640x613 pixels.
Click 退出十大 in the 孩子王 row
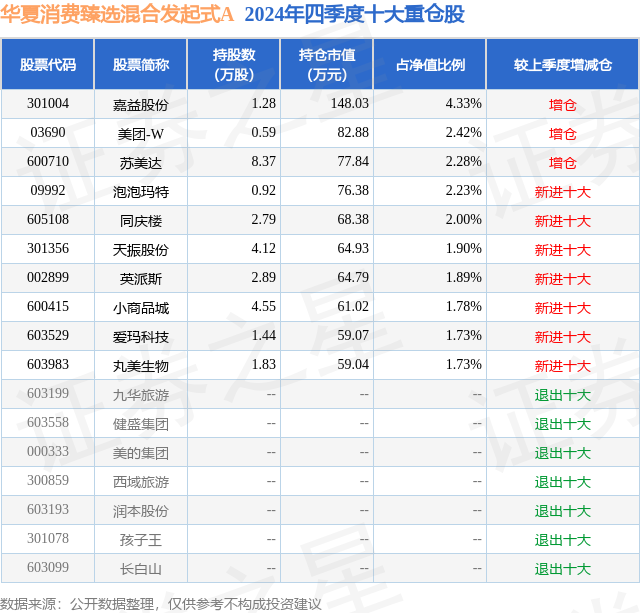coord(563,540)
